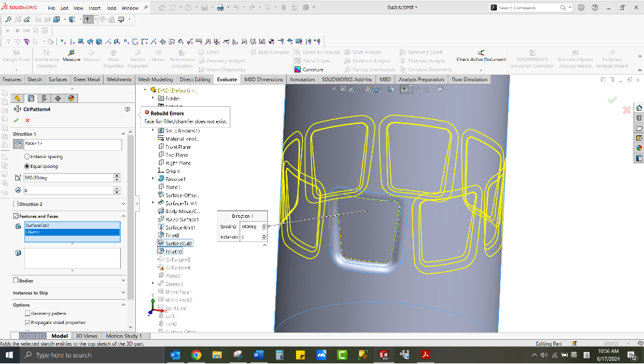Image resolution: width=644 pixels, height=364 pixels.
Task: Open Microsoft Word from taskbar
Action: [259, 355]
